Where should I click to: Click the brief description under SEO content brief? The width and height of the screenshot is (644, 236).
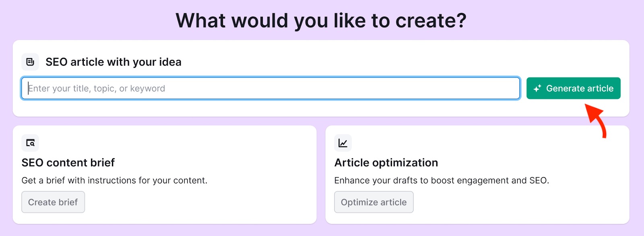(115, 180)
